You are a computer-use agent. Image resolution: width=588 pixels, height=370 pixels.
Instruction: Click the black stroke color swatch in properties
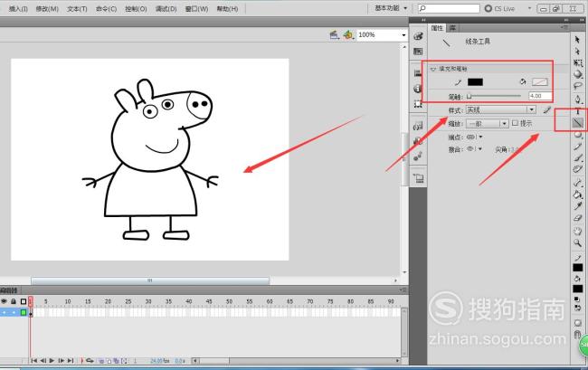pyautogui.click(x=475, y=82)
